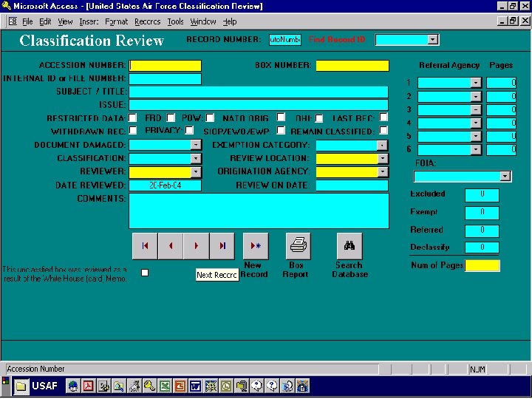Open the Records menu
Viewport: 532px width, 399px height.
click(x=147, y=21)
